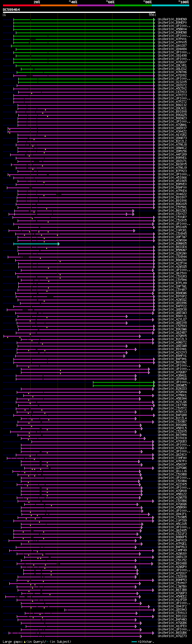Open hit UniRef100_A7PV01
This screenshot has width=192, height=644.
[172, 39]
